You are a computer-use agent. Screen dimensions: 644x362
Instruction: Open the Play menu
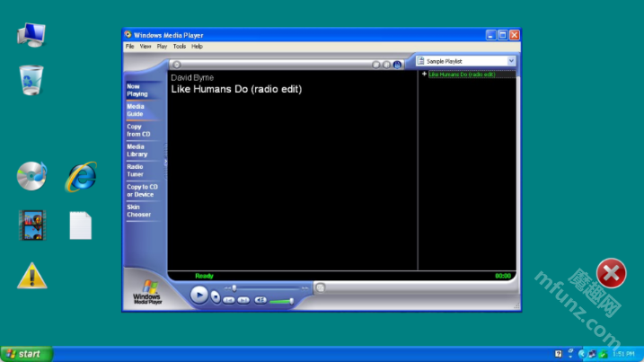pyautogui.click(x=162, y=46)
